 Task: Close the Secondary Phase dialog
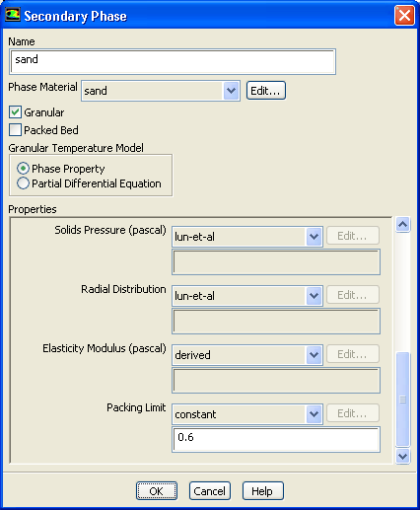click(x=404, y=15)
